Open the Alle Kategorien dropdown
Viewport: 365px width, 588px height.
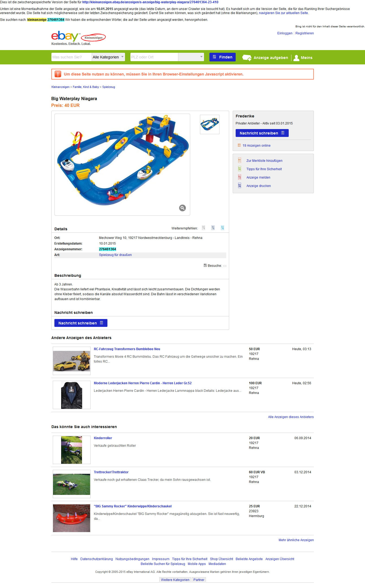(108, 57)
